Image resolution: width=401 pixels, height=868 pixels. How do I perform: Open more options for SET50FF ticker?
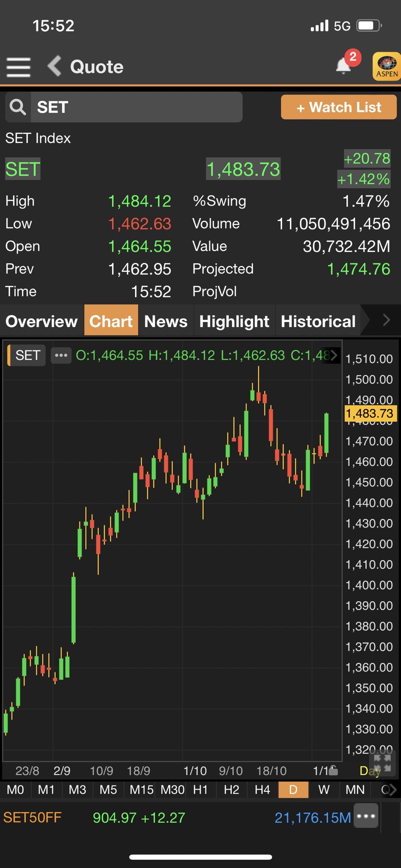[x=366, y=816]
